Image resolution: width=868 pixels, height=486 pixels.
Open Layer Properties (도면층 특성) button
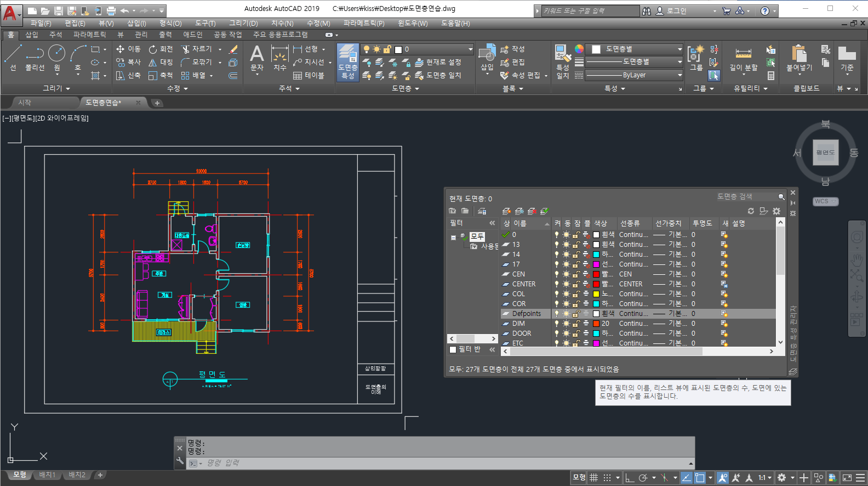(347, 62)
